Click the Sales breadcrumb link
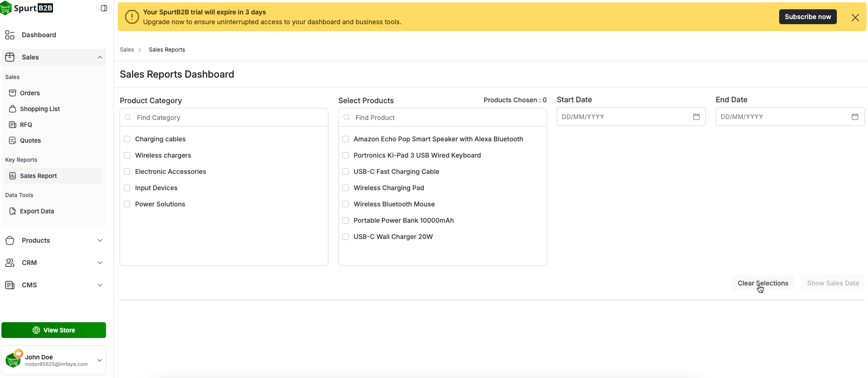The image size is (868, 378). pyautogui.click(x=127, y=50)
